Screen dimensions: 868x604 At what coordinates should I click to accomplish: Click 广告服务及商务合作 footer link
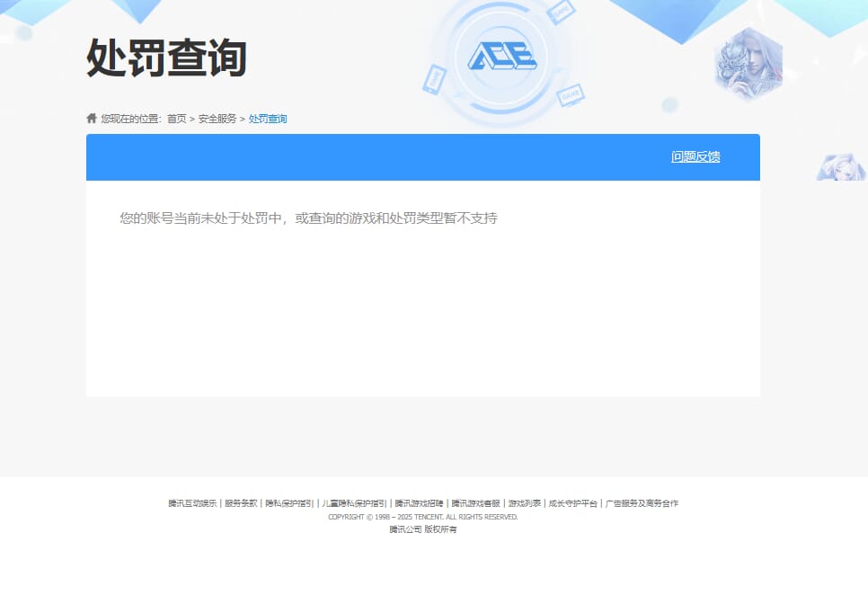[642, 503]
